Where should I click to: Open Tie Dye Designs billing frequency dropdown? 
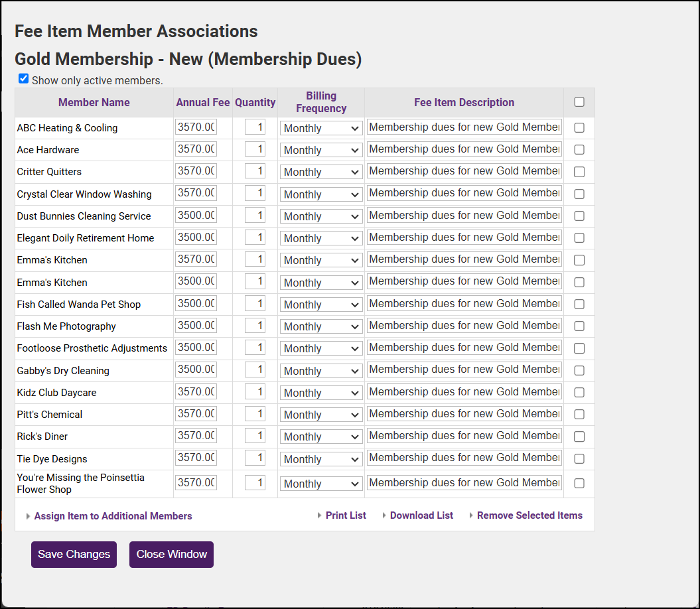(321, 459)
